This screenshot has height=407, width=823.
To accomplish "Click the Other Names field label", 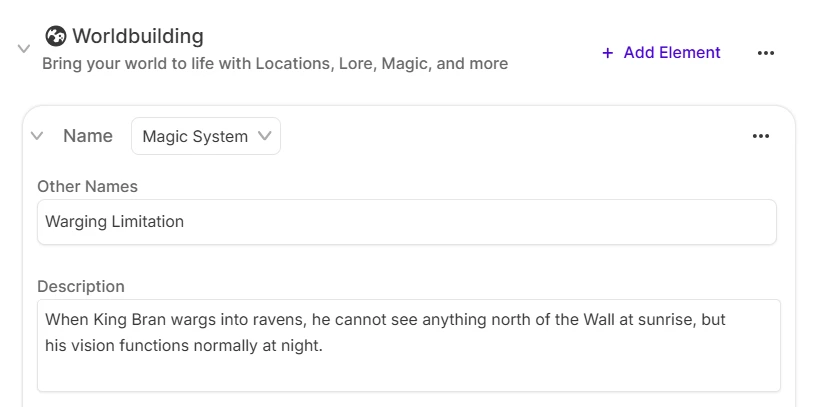I will click(x=87, y=186).
